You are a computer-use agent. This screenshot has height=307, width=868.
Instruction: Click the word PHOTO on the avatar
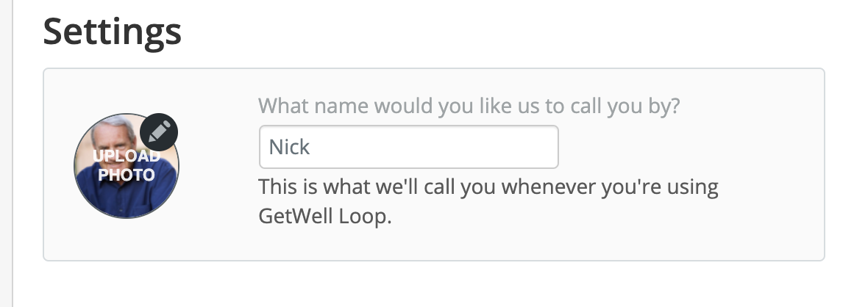(x=127, y=175)
